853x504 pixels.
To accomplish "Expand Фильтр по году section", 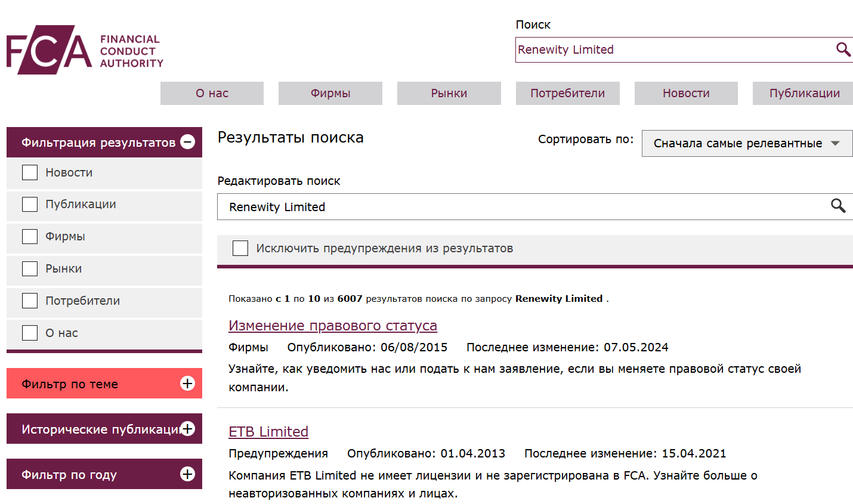I will [187, 474].
